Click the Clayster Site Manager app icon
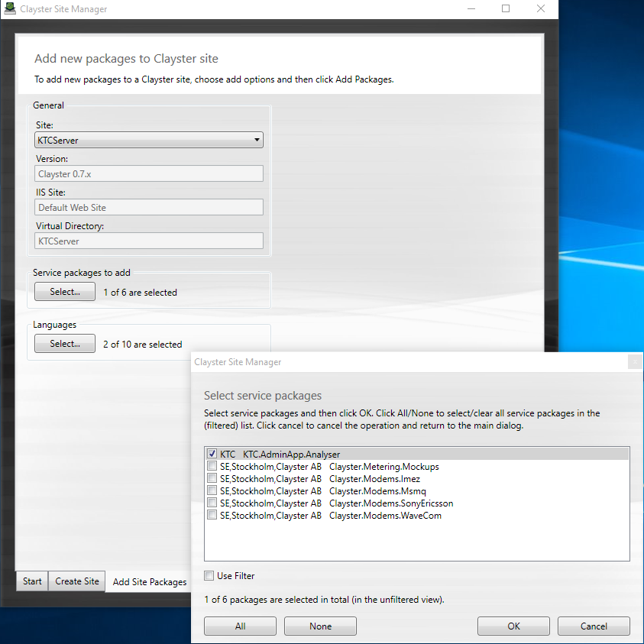 tap(10, 8)
